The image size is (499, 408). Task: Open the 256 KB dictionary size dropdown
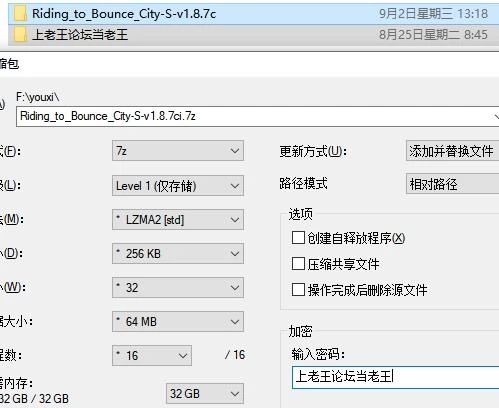click(x=178, y=254)
